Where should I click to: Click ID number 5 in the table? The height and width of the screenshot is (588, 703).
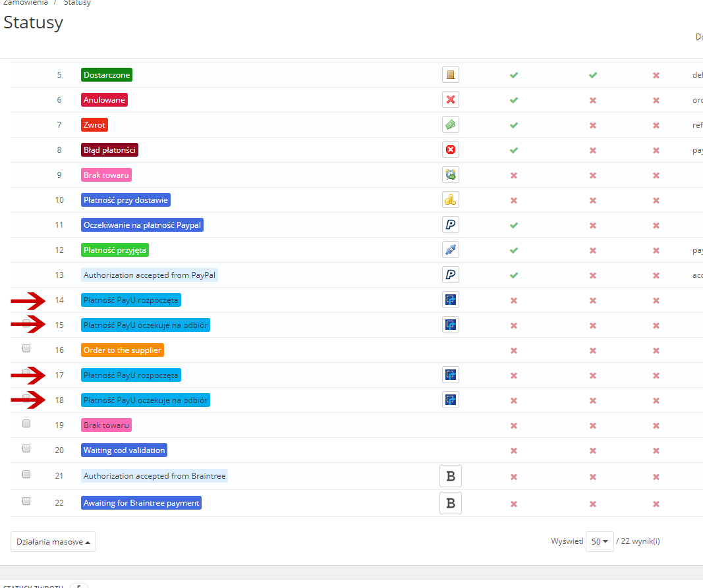click(x=59, y=75)
